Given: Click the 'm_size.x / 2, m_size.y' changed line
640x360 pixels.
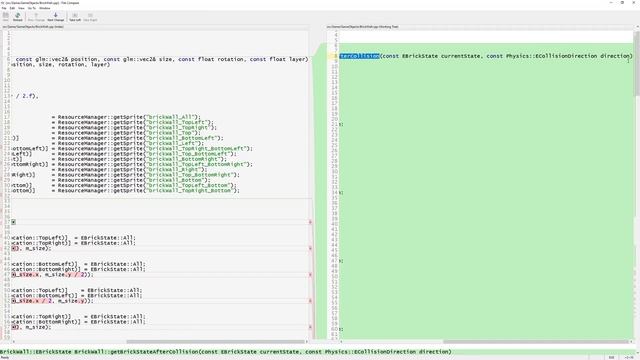Looking at the screenshot, I should [52, 301].
